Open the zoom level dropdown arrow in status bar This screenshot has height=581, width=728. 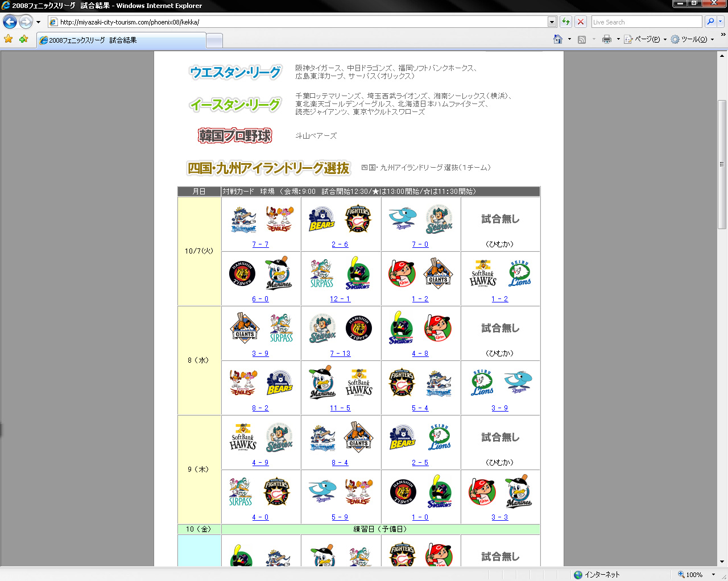[713, 575]
